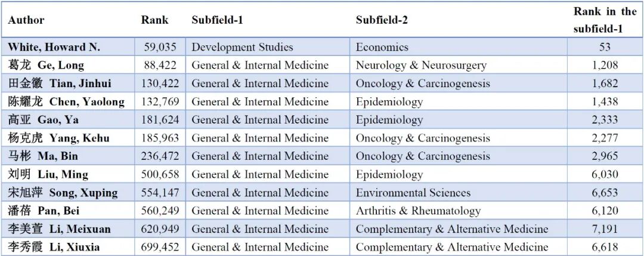Click the Environmental Sciences cell

click(413, 193)
